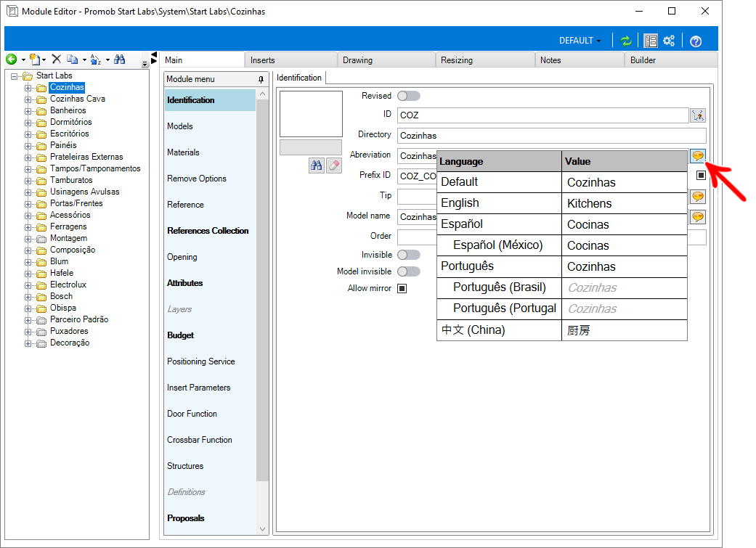Expand the Ferragens folder

tap(28, 227)
